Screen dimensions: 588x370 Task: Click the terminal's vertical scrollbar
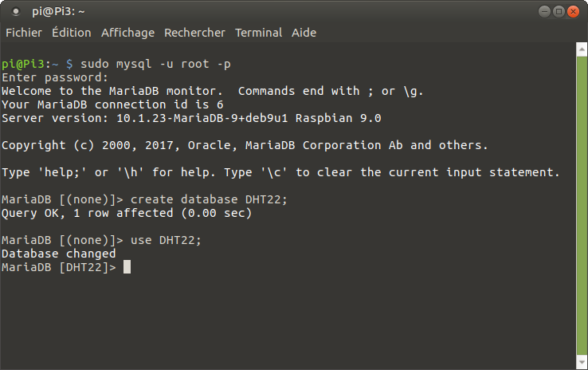pyautogui.click(x=582, y=199)
